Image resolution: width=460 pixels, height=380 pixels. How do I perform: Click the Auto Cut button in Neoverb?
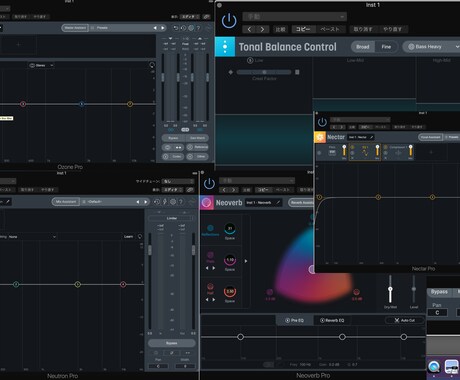coord(405,320)
